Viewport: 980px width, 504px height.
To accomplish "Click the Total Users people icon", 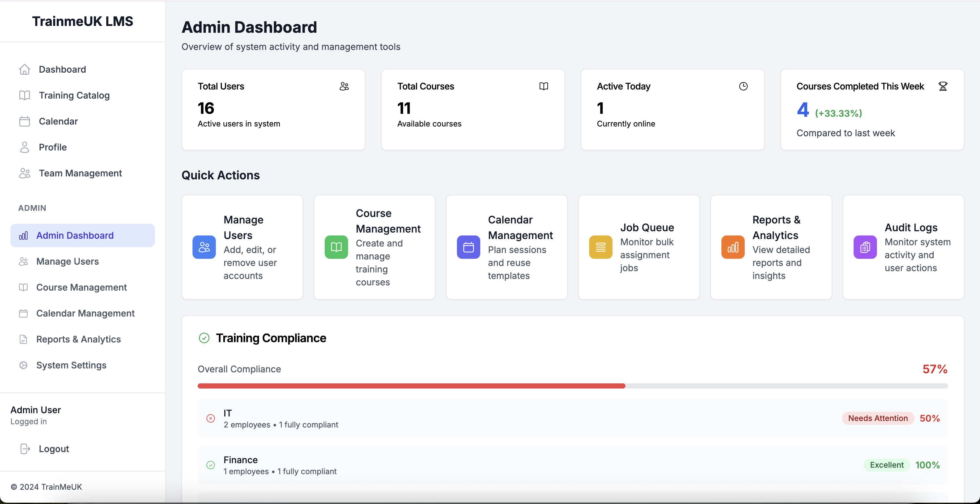I will (x=344, y=86).
